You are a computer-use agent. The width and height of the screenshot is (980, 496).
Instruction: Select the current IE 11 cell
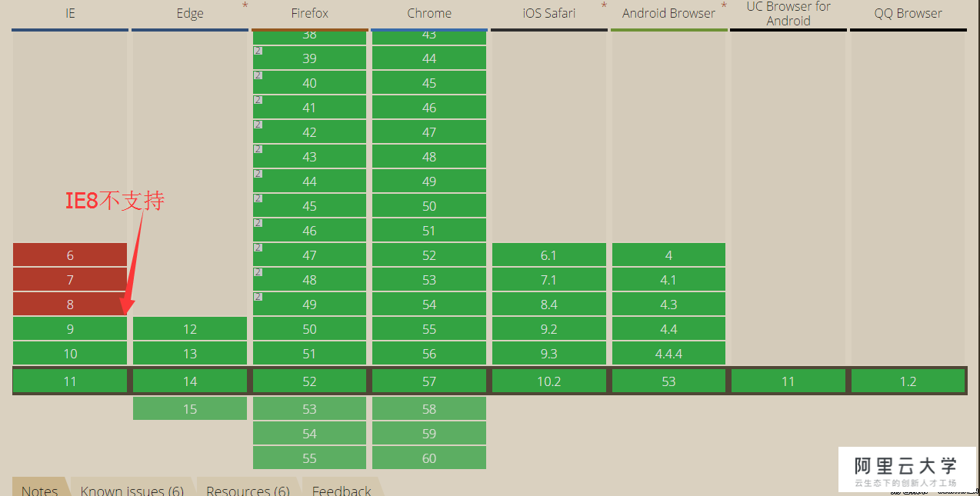pos(70,381)
